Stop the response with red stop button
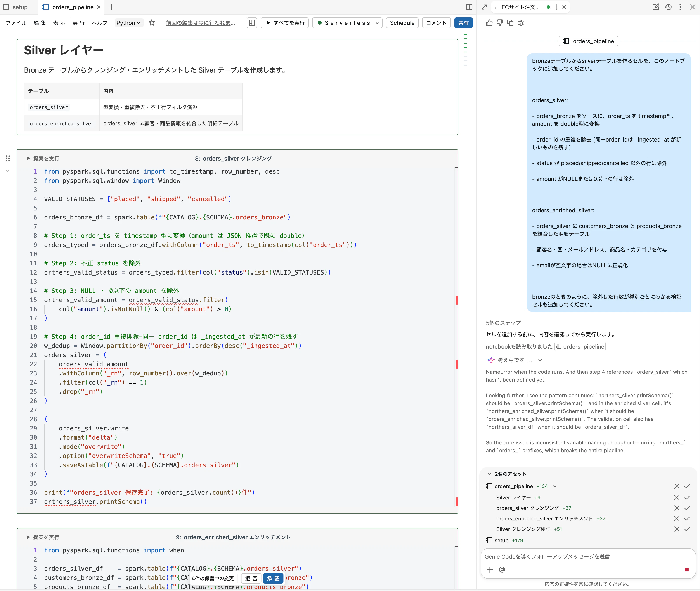This screenshot has height=591, width=700. (687, 570)
